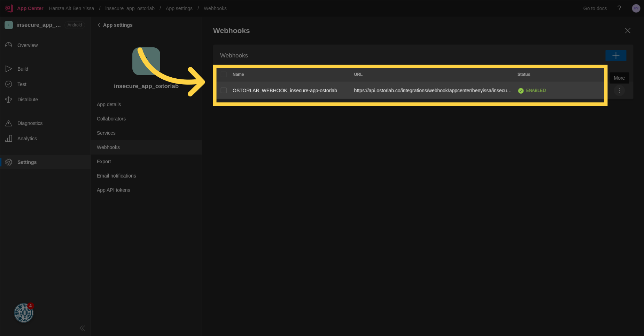Add a new webhook with plus button
This screenshot has width=644, height=336.
tap(615, 56)
